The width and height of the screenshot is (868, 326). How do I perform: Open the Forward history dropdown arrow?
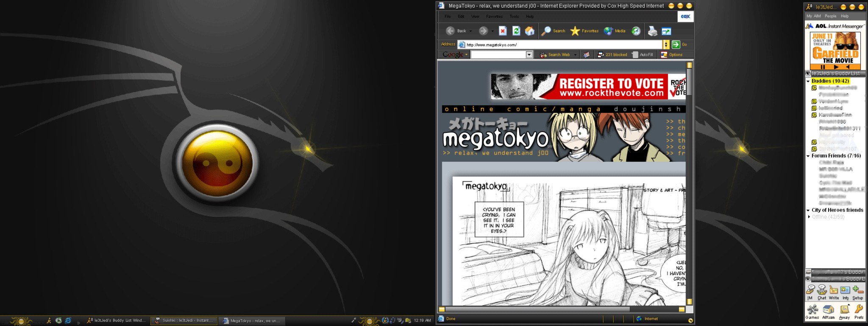(492, 31)
